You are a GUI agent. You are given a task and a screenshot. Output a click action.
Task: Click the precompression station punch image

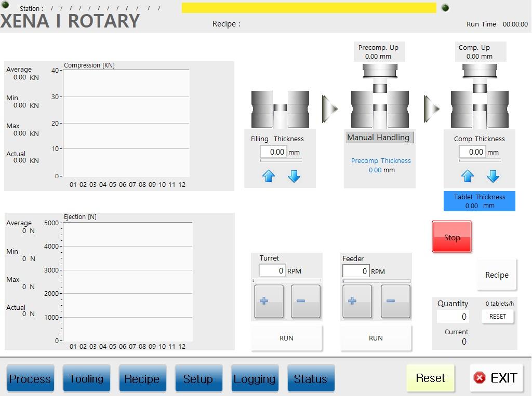click(x=380, y=96)
